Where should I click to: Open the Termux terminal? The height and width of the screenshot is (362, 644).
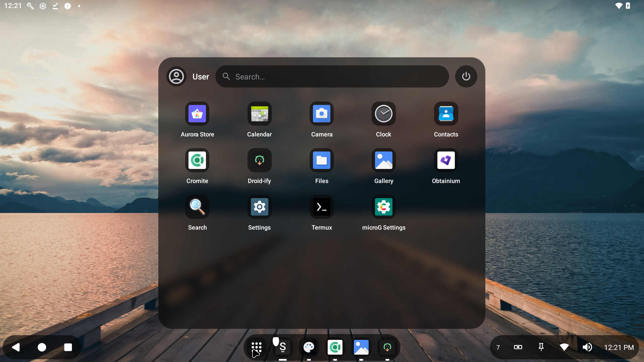click(321, 207)
